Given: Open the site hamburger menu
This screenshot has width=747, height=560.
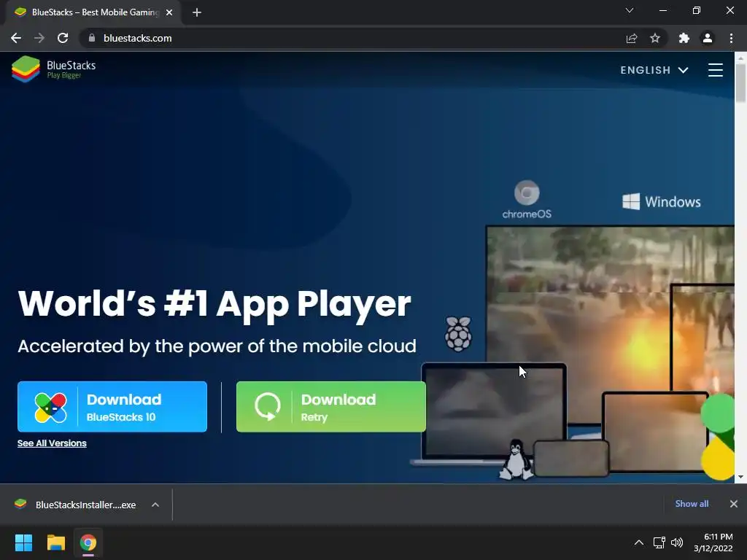Looking at the screenshot, I should [715, 70].
